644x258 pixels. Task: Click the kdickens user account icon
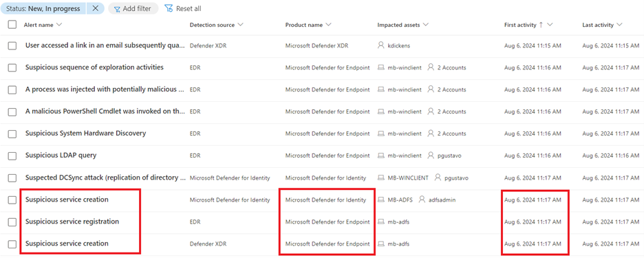click(x=380, y=45)
